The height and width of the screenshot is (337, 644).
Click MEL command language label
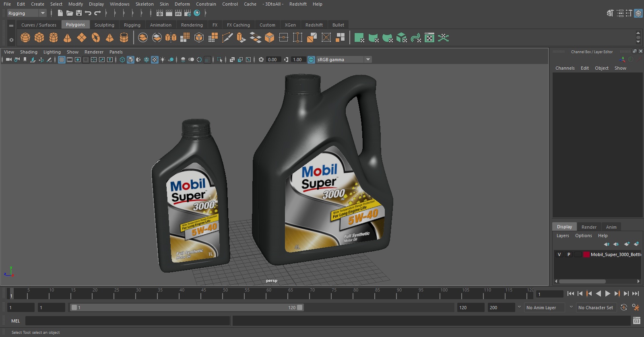(16, 321)
